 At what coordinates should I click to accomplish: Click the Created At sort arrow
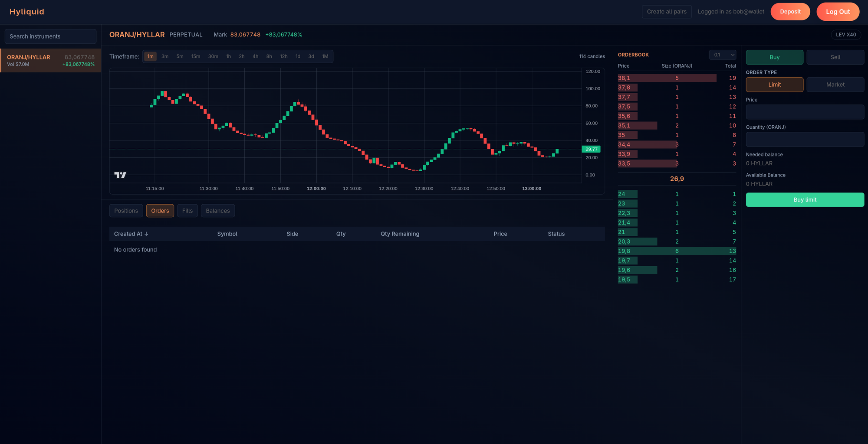click(147, 234)
